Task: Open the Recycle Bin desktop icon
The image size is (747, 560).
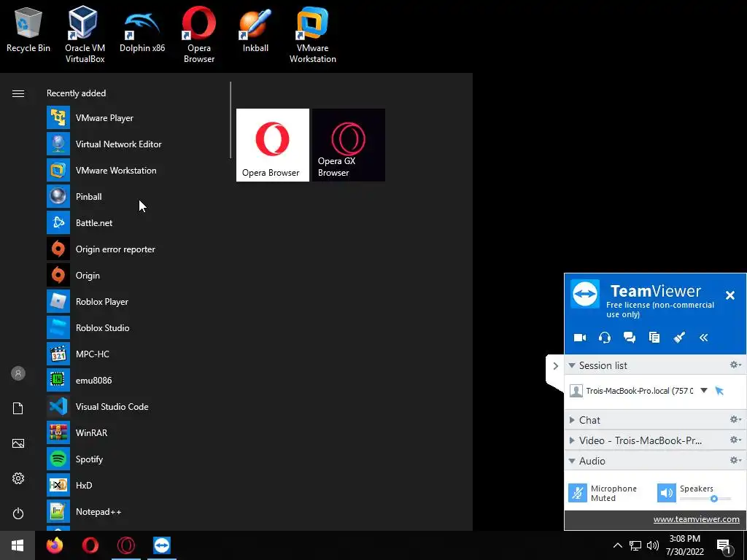Action: [x=28, y=30]
